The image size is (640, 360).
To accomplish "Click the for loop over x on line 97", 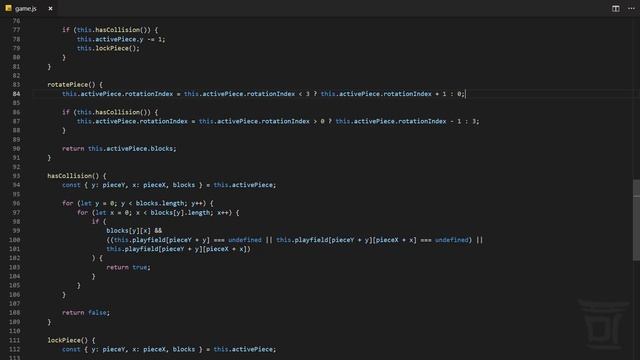I will point(158,212).
